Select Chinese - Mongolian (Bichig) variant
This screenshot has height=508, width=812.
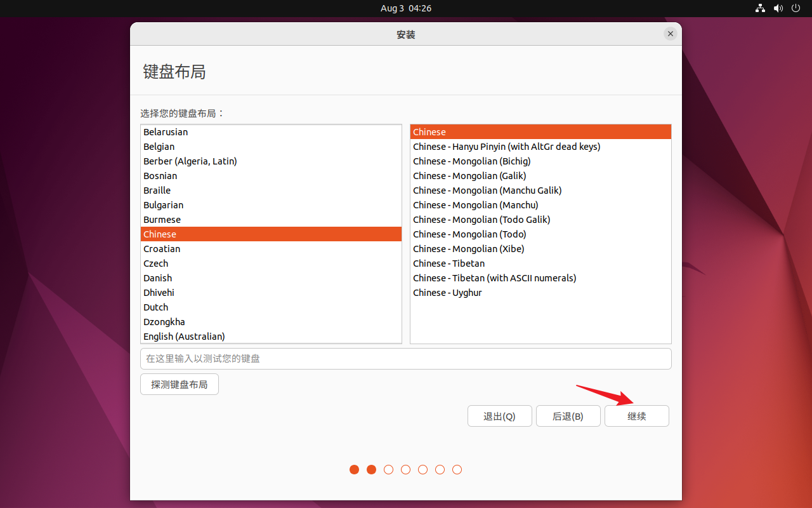[x=471, y=161]
